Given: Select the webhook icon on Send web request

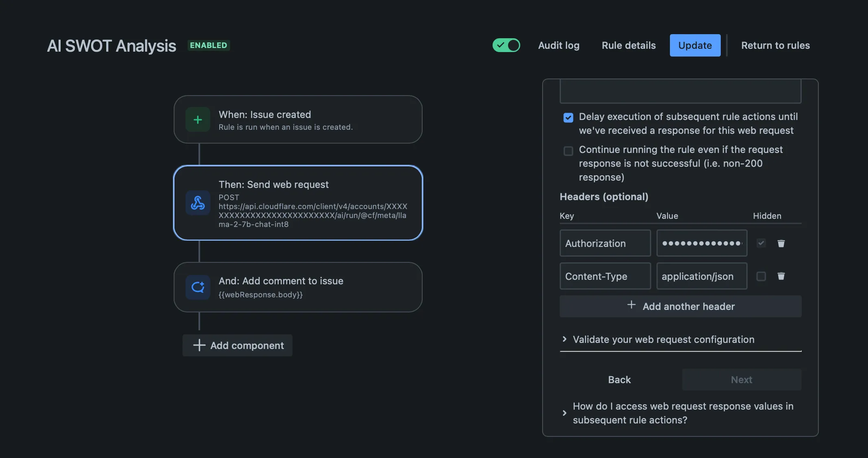Looking at the screenshot, I should point(198,203).
